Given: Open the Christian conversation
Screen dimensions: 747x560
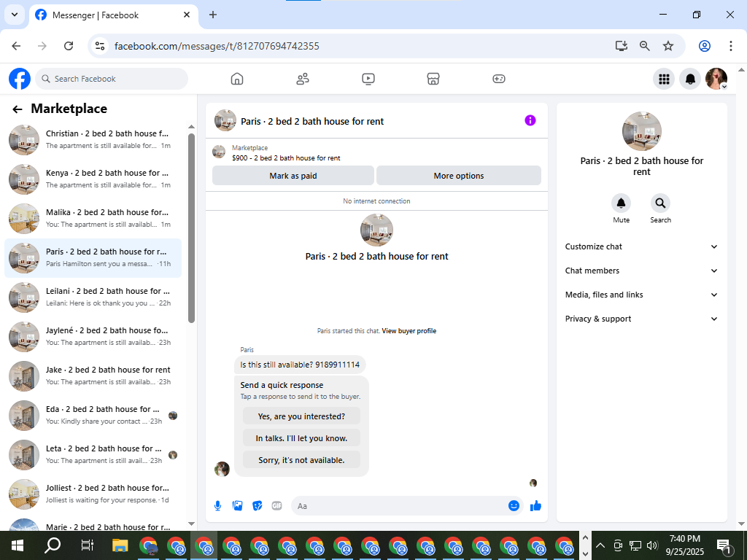Looking at the screenshot, I should (x=93, y=139).
